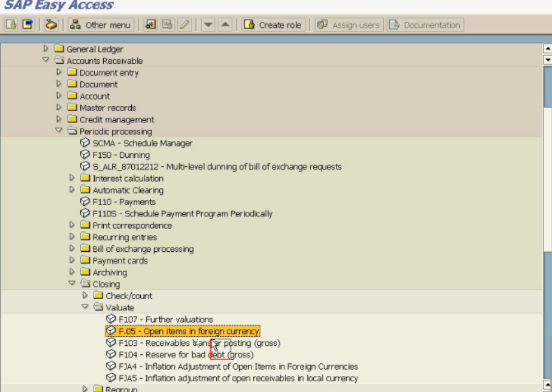The image size is (552, 392).
Task: Select 'F104 - Reserve for bad debt (gross)'
Action: pyautogui.click(x=186, y=355)
